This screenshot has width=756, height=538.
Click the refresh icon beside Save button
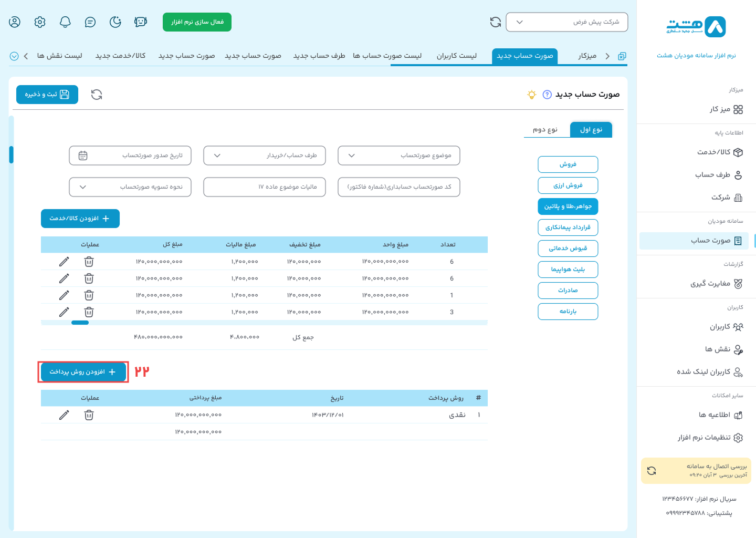[97, 95]
